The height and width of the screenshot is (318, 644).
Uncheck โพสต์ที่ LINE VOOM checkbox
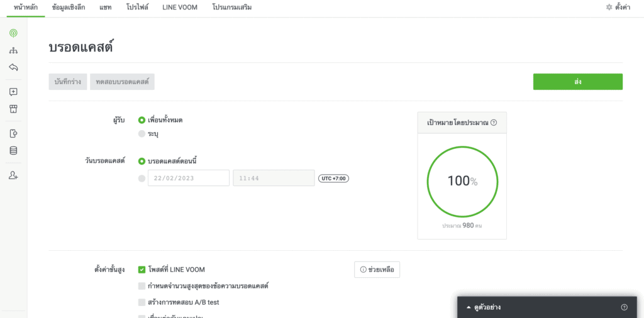point(142,270)
